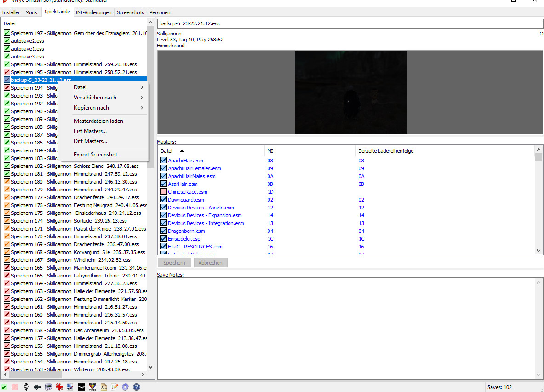Image resolution: width=544 pixels, height=392 pixels.
Task: Toggle the ApachiiHair.esm master checkbox
Action: [x=164, y=161]
